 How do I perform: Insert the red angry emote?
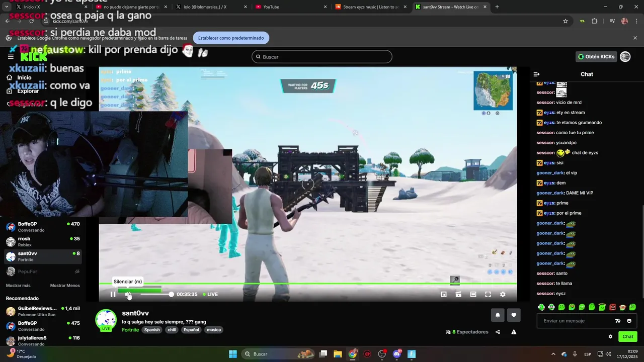[x=612, y=307]
